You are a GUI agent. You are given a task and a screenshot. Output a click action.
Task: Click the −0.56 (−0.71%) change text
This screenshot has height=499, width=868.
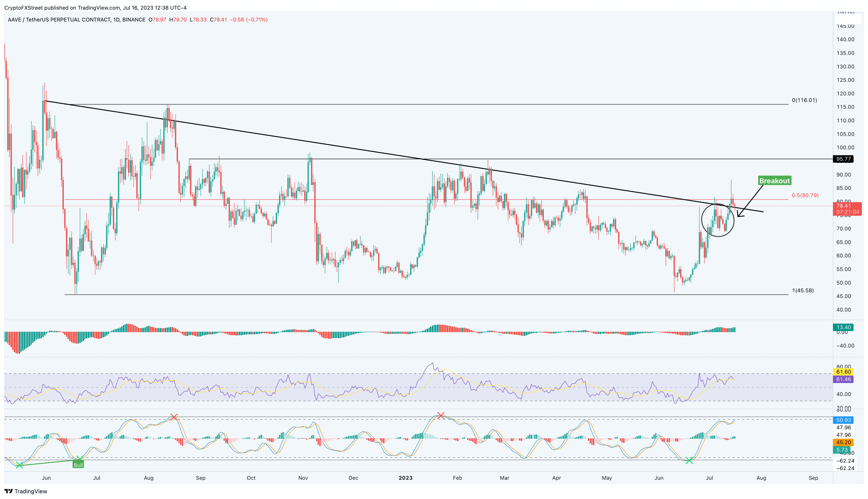[x=249, y=19]
